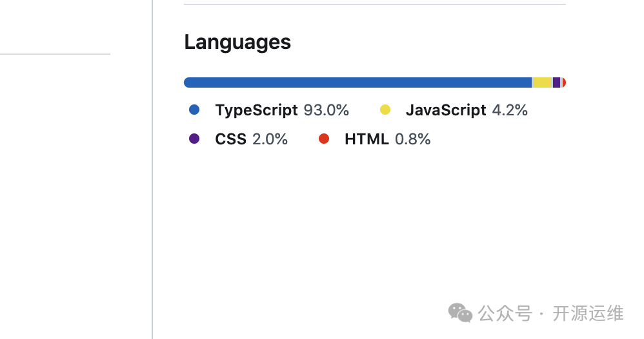Click the 2.0% CSS percentage
Screen dimensions: 644x339
[x=270, y=139]
